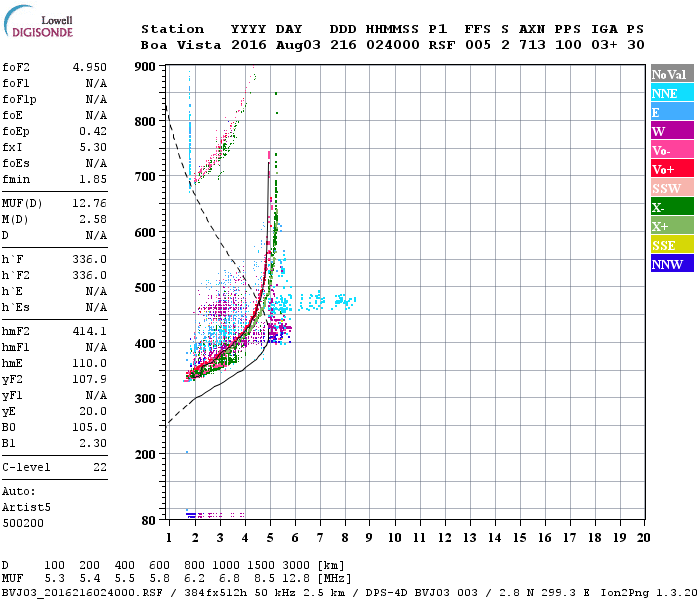Click the D 3000 km table value
Screen dimensions: 700x600
(296, 565)
